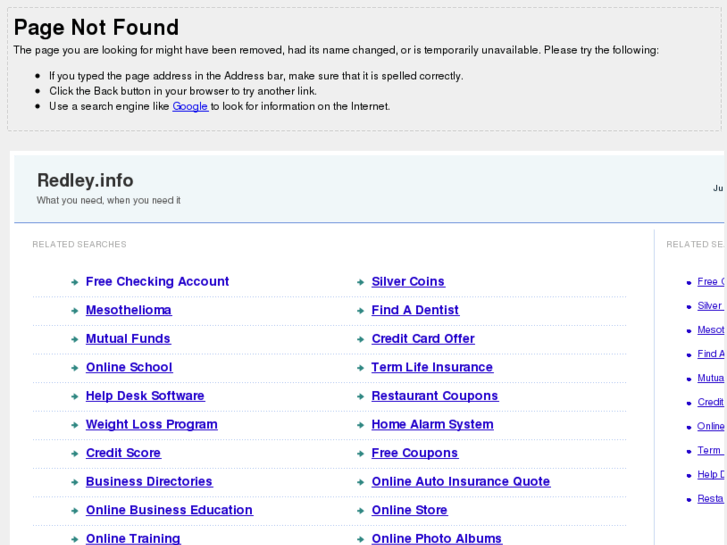Select the Weight Loss Program link
This screenshot has width=727, height=545.
point(151,424)
